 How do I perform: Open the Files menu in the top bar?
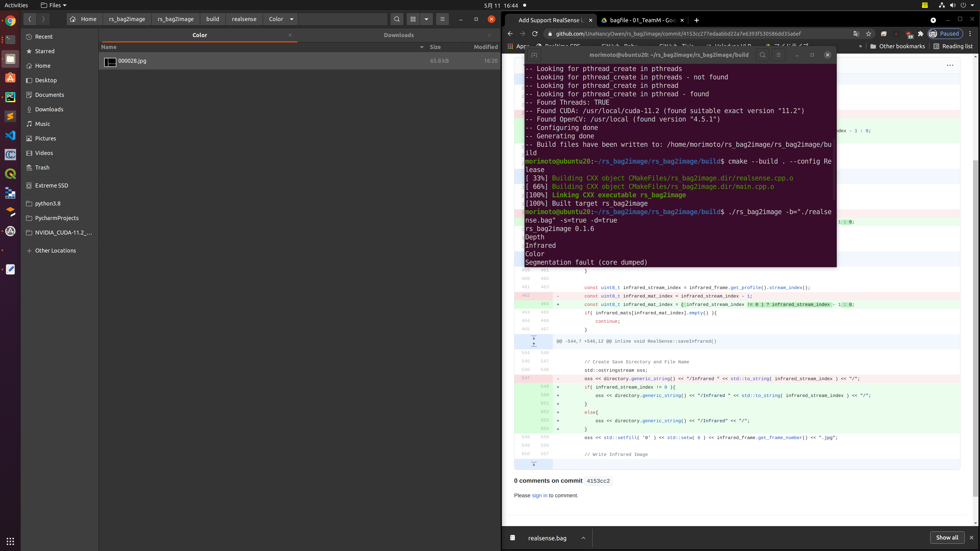[53, 5]
